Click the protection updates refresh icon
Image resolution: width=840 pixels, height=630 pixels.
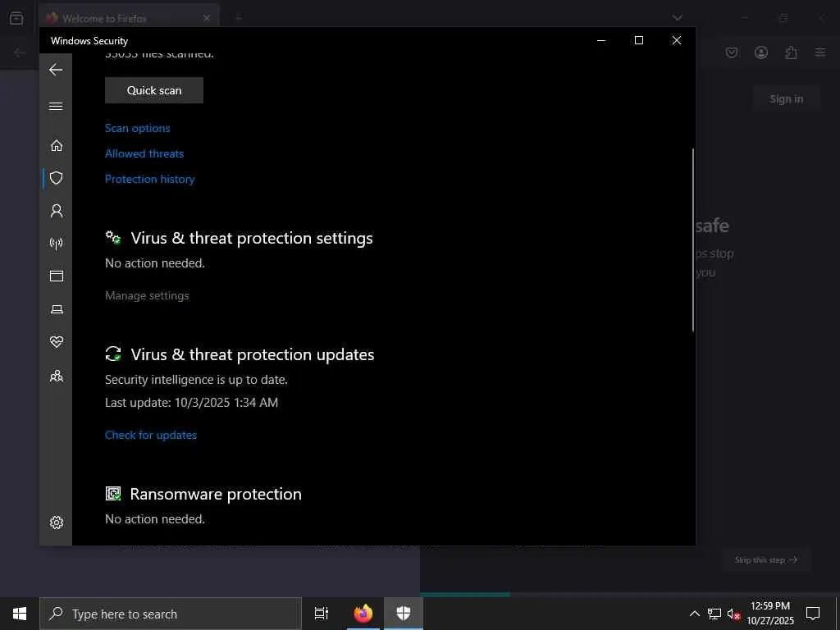[113, 354]
